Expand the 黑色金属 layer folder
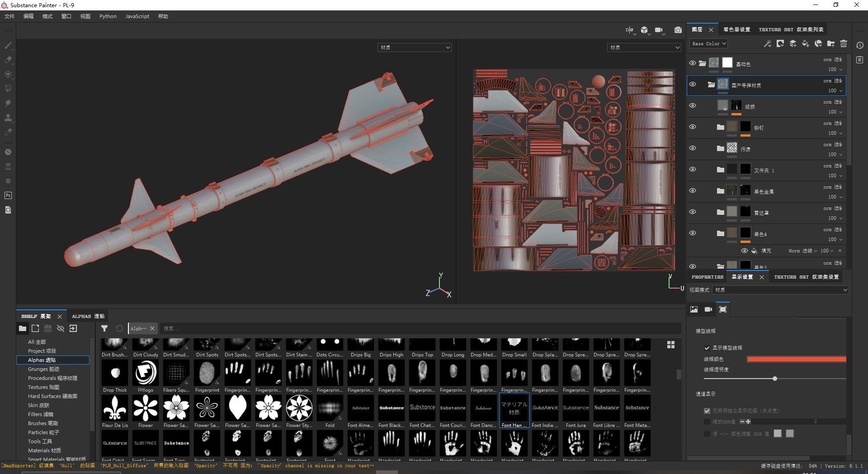The width and height of the screenshot is (868, 474). [720, 191]
